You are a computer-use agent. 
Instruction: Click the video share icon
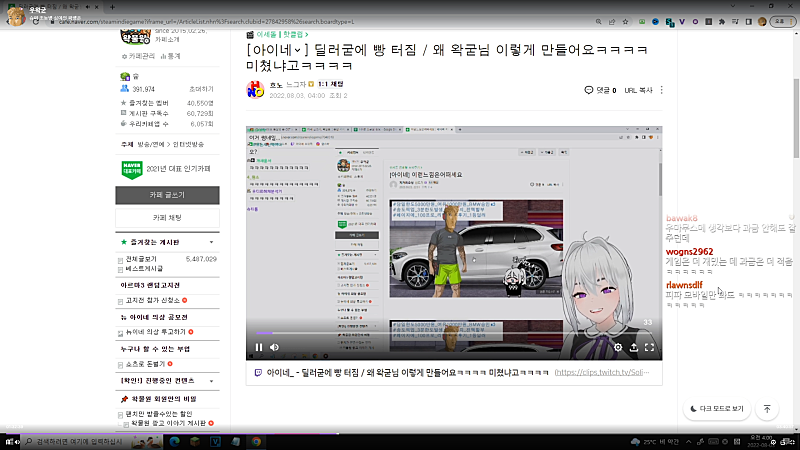pyautogui.click(x=633, y=347)
